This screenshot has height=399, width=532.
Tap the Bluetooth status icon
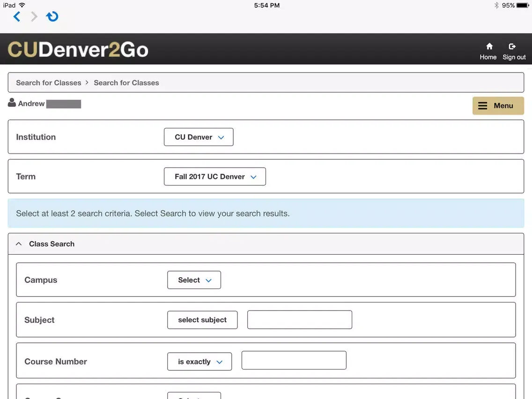click(496, 5)
